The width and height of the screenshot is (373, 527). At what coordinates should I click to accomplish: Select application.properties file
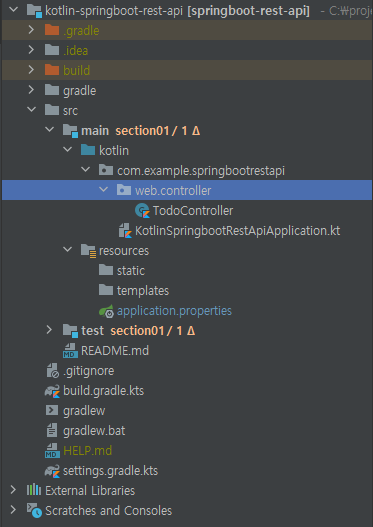coord(174,311)
